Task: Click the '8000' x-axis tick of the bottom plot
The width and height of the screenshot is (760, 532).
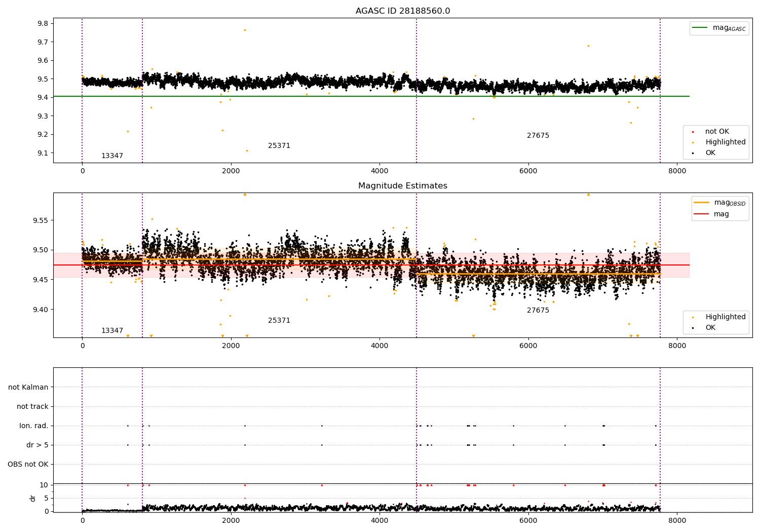Action: tap(677, 520)
